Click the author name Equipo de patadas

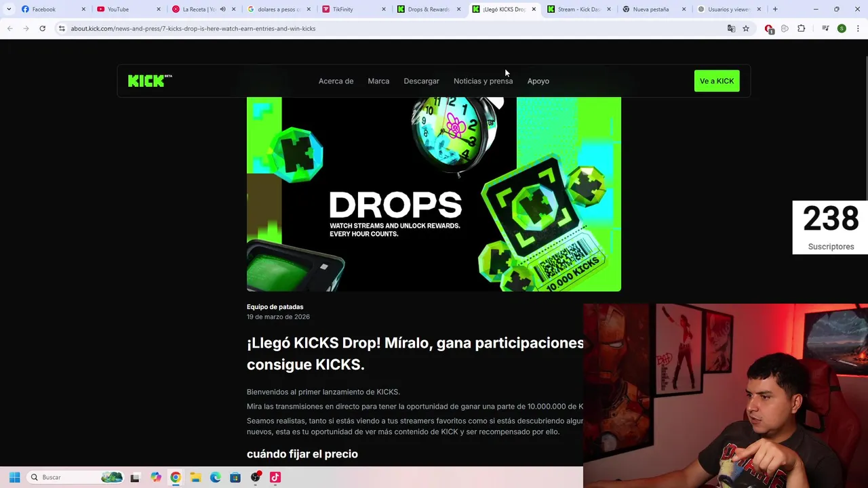tap(275, 307)
